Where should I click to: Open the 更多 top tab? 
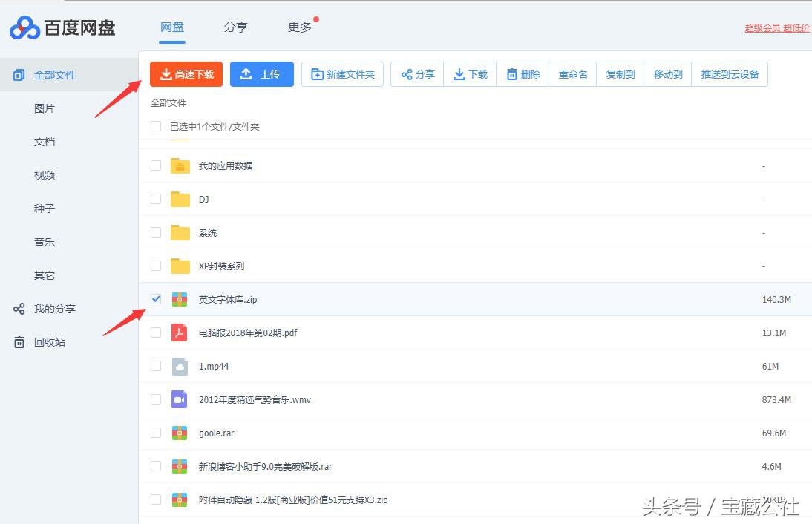300,27
